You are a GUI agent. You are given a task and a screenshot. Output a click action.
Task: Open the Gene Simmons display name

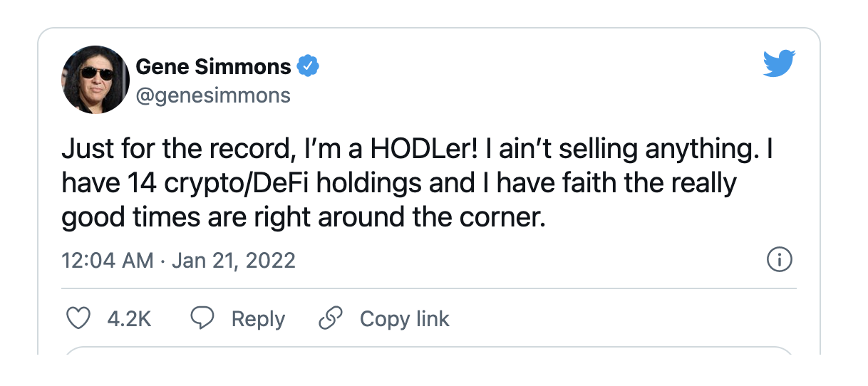click(213, 67)
